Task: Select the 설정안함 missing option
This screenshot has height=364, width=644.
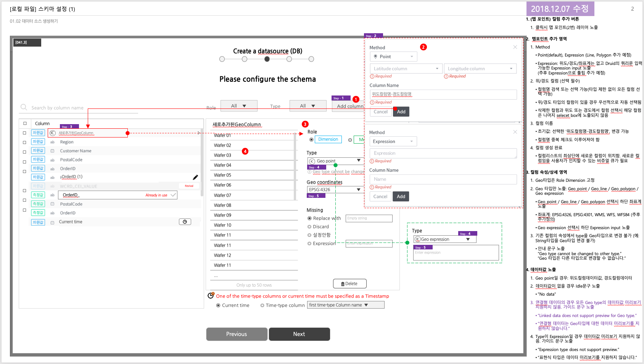Action: tap(309, 235)
